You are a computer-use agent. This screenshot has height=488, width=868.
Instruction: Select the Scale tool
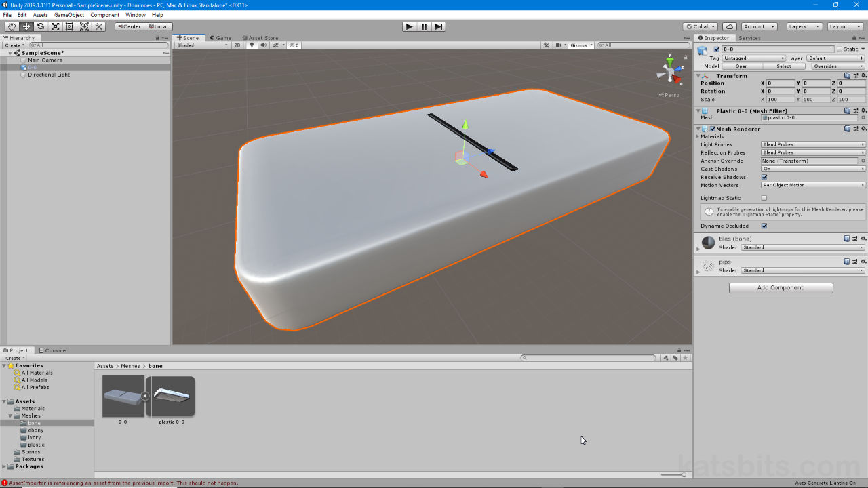56,26
